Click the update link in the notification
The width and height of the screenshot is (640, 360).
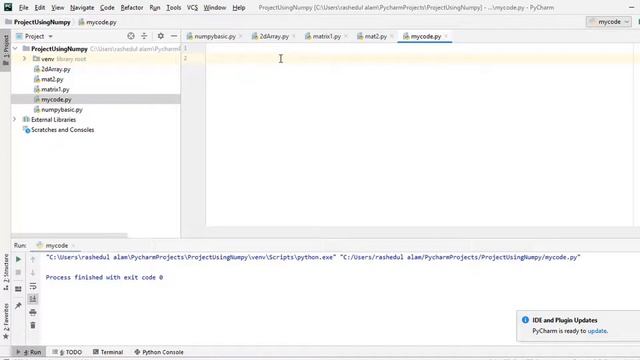pos(597,331)
